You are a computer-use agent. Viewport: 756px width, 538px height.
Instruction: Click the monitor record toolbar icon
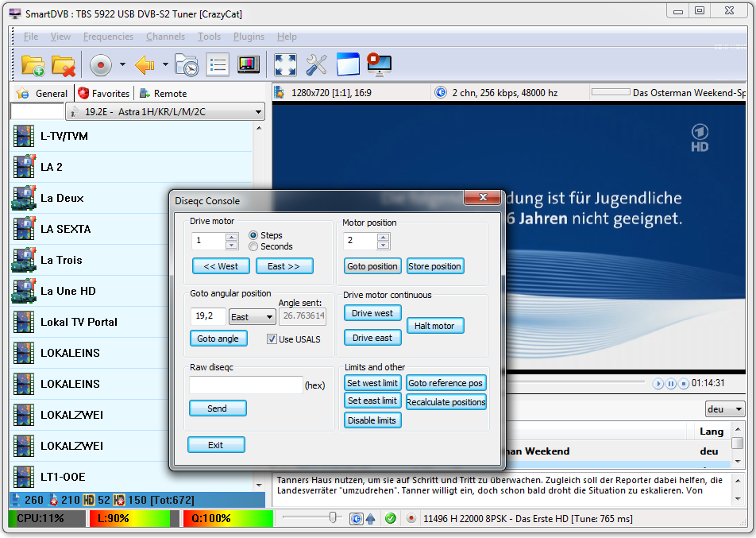379,64
